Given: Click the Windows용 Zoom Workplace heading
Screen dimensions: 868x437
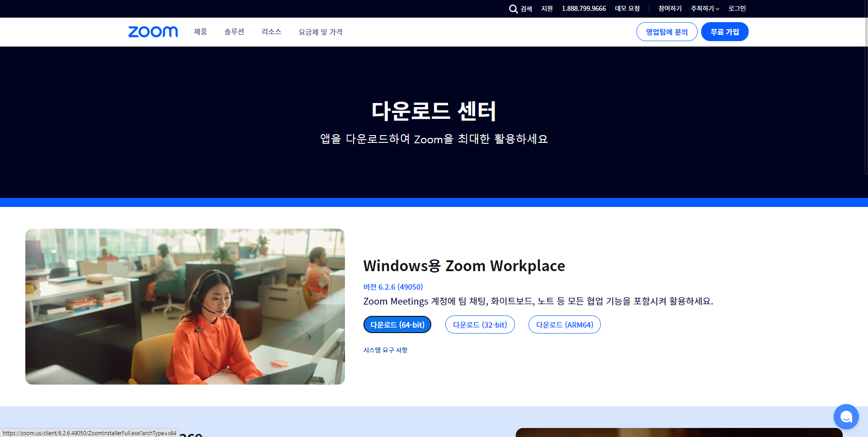Looking at the screenshot, I should pyautogui.click(x=464, y=266).
